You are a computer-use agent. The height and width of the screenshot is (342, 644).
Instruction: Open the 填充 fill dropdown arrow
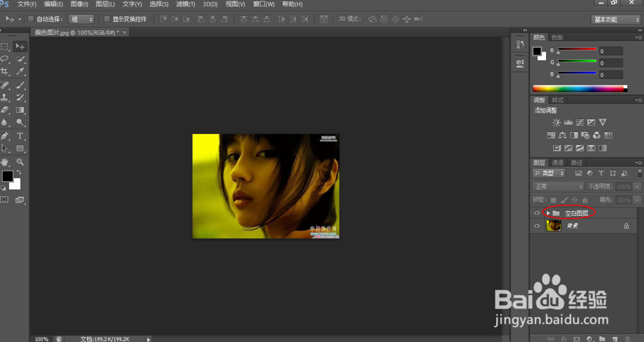tap(637, 200)
